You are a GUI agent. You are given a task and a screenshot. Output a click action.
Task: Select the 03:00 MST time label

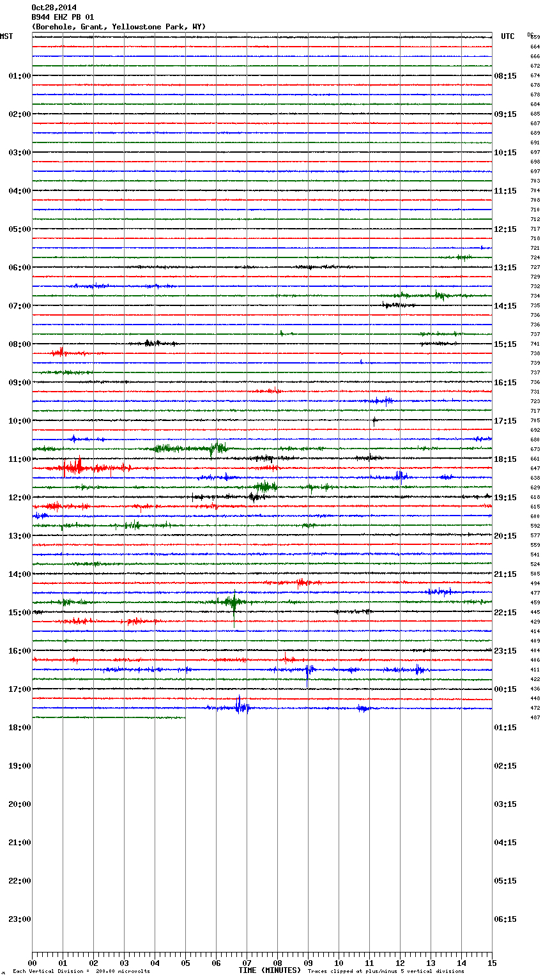[20, 153]
